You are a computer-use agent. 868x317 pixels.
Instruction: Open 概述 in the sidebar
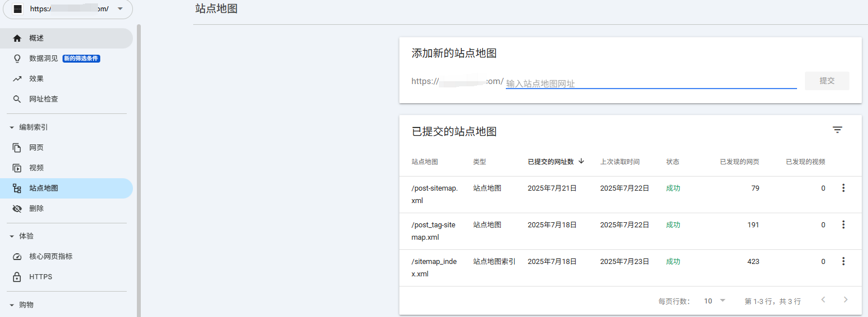pyautogui.click(x=66, y=38)
